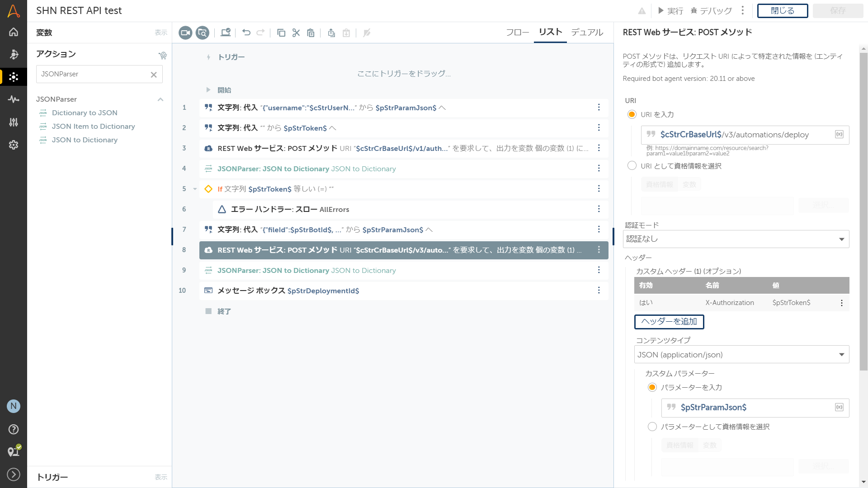Open the Help question mark icon

pyautogui.click(x=14, y=429)
